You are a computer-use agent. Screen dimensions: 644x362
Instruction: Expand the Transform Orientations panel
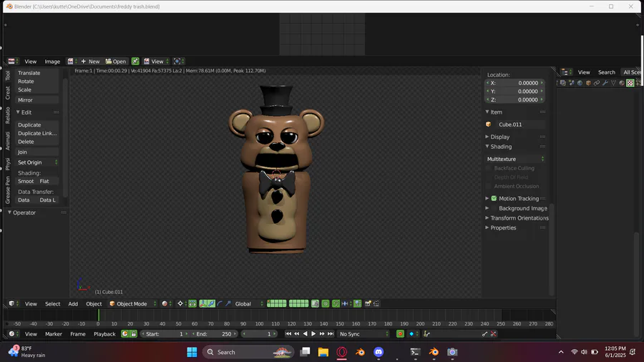point(519,218)
